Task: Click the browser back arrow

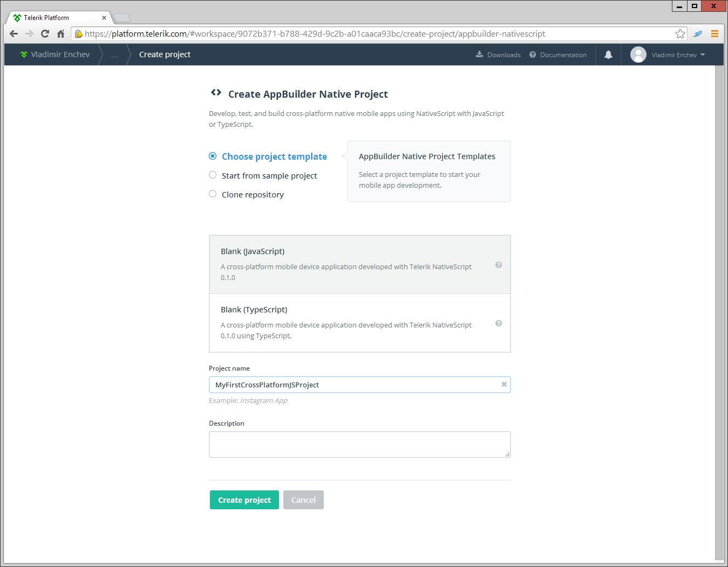Action: (x=14, y=33)
